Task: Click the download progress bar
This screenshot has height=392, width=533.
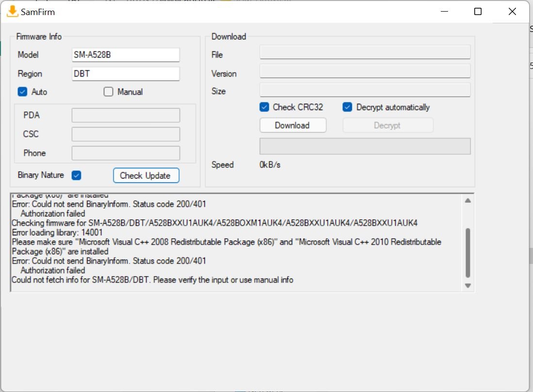Action: pyautogui.click(x=365, y=146)
